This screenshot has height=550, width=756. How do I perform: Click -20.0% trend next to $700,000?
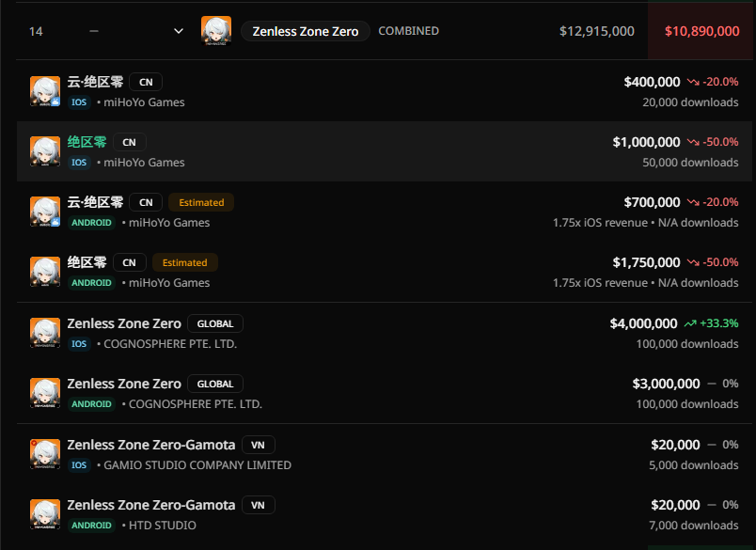[x=713, y=202]
